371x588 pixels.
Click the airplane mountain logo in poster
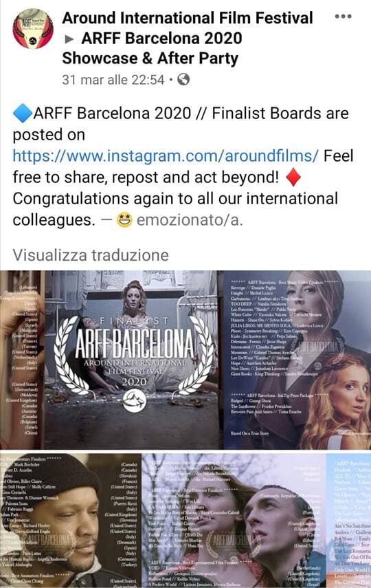pos(135,400)
